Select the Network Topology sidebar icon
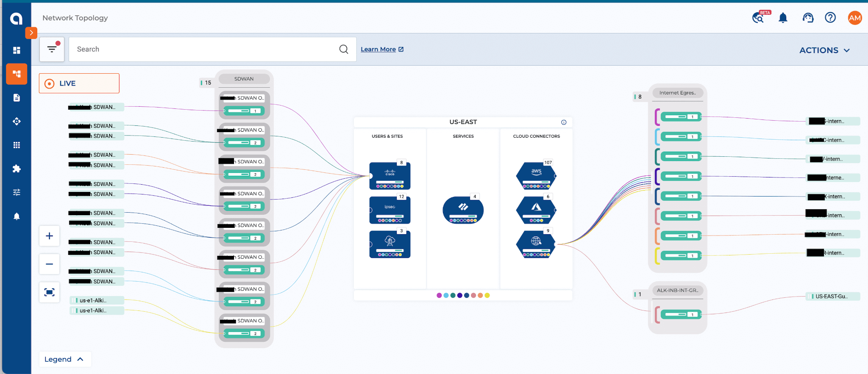Image resolution: width=868 pixels, height=374 pixels. [17, 74]
